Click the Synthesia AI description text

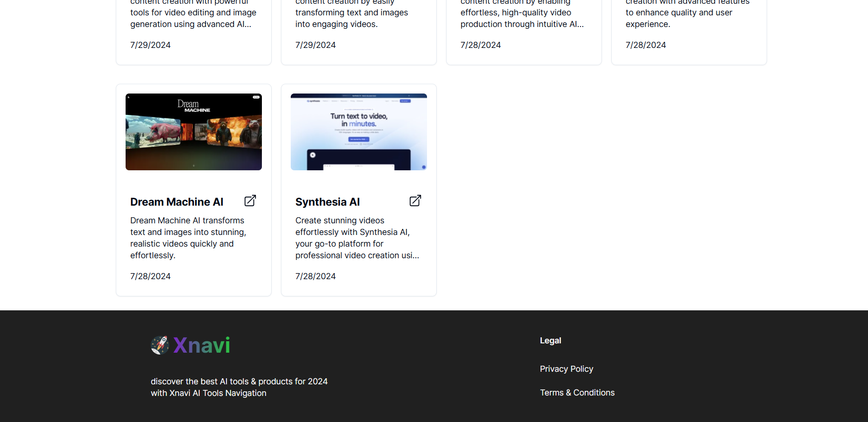coord(357,238)
